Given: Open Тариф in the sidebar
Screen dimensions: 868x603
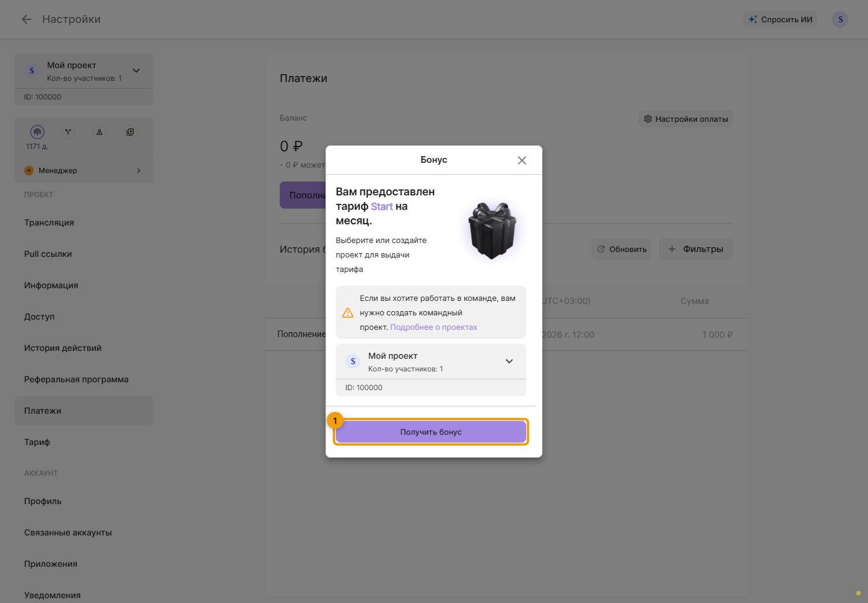Looking at the screenshot, I should [x=84, y=442].
